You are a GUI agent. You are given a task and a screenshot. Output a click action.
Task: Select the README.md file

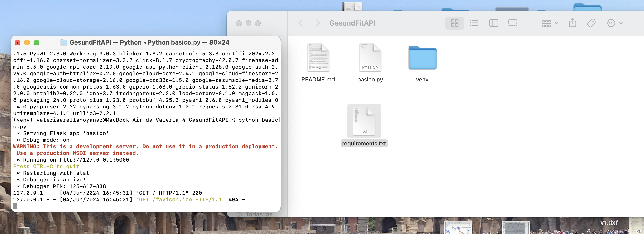click(318, 57)
